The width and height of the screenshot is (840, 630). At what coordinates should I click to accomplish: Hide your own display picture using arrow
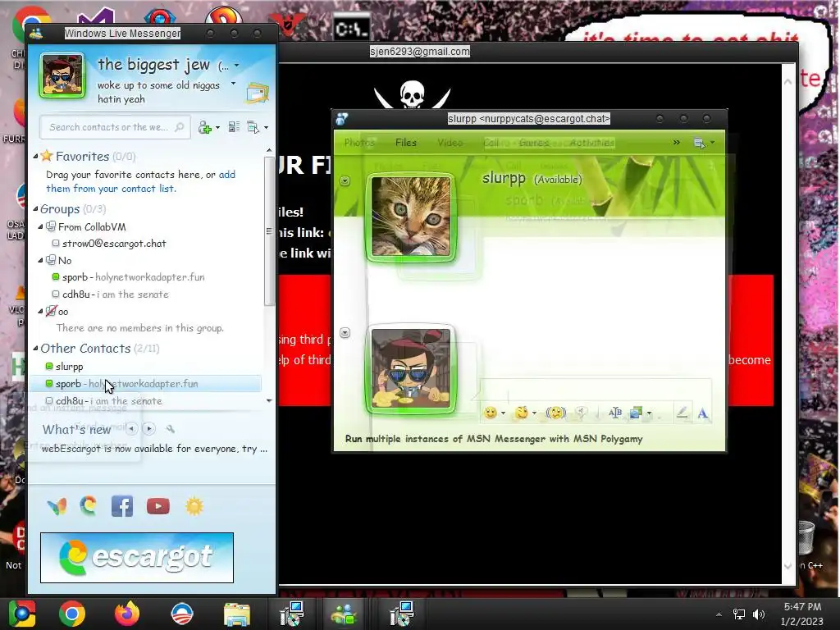[345, 333]
